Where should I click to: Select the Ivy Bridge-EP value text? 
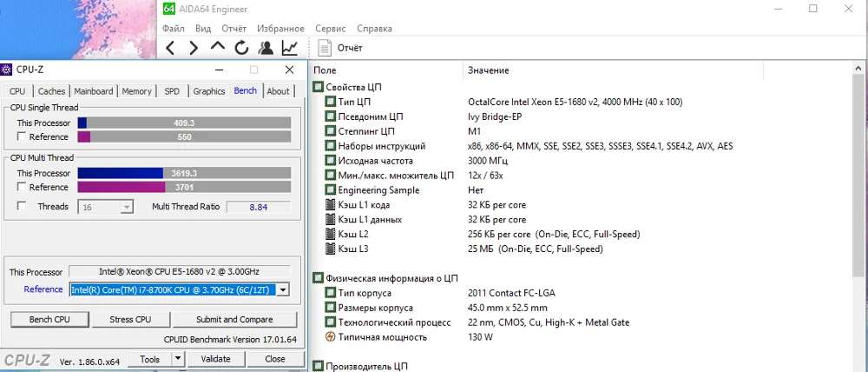(495, 116)
